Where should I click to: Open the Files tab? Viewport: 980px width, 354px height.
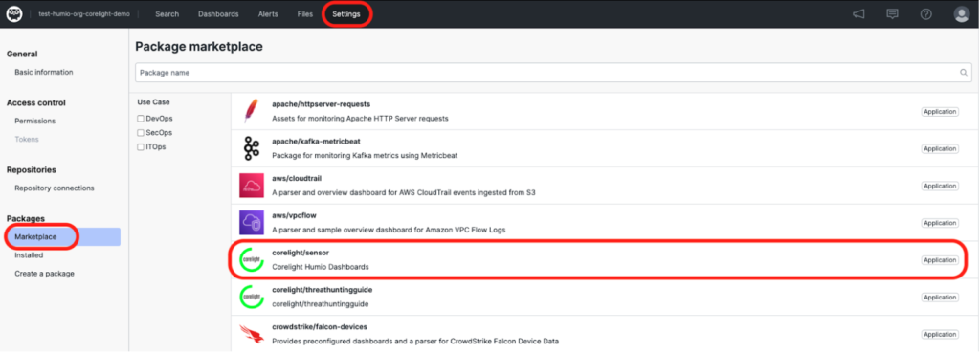point(305,13)
